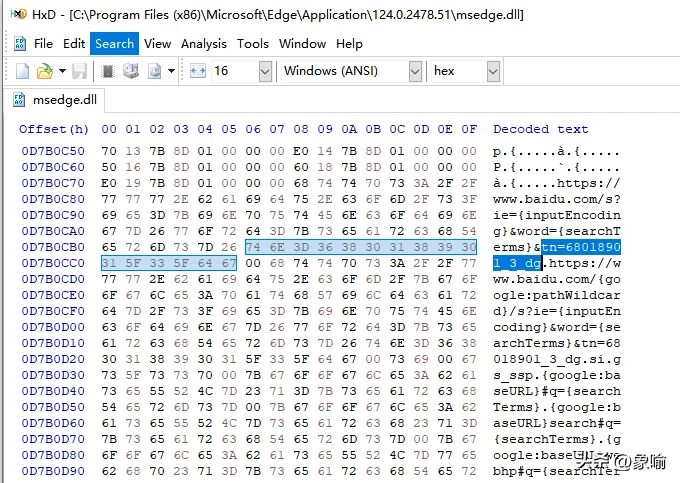
Task: Click byte 57 in row 0D7B0CE0
Action: point(325,295)
